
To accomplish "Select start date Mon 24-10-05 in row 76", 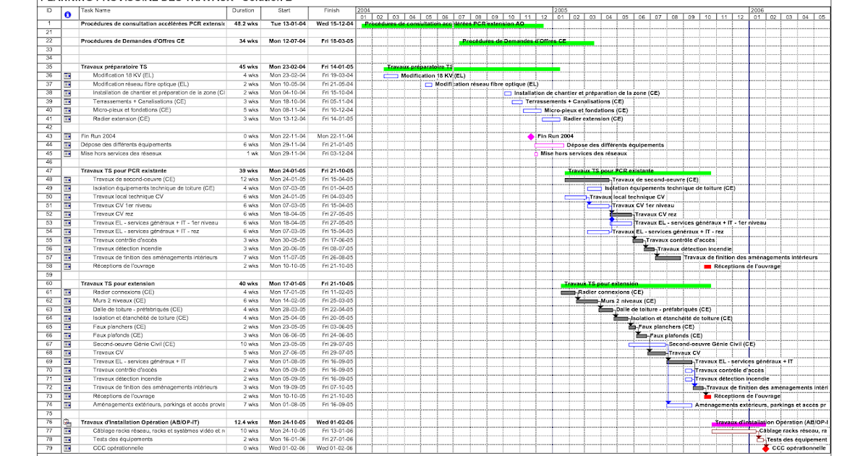I will [x=285, y=423].
